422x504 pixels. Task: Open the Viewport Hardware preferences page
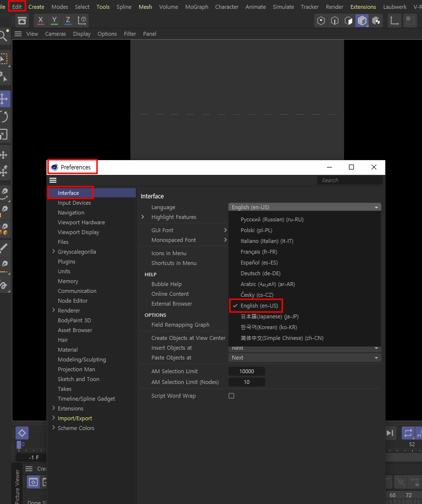pyautogui.click(x=81, y=222)
